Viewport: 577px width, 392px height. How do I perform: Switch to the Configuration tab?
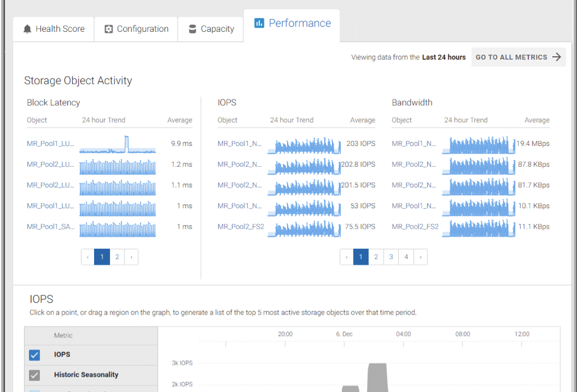136,29
